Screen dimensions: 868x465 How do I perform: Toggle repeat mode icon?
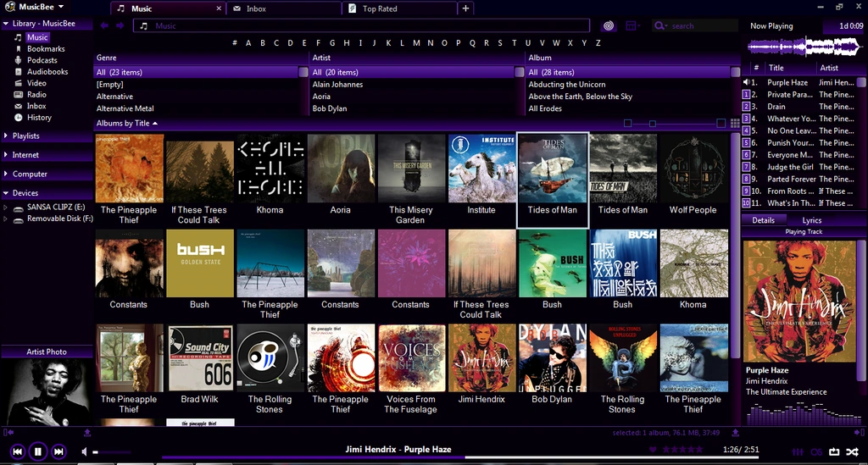point(834,451)
